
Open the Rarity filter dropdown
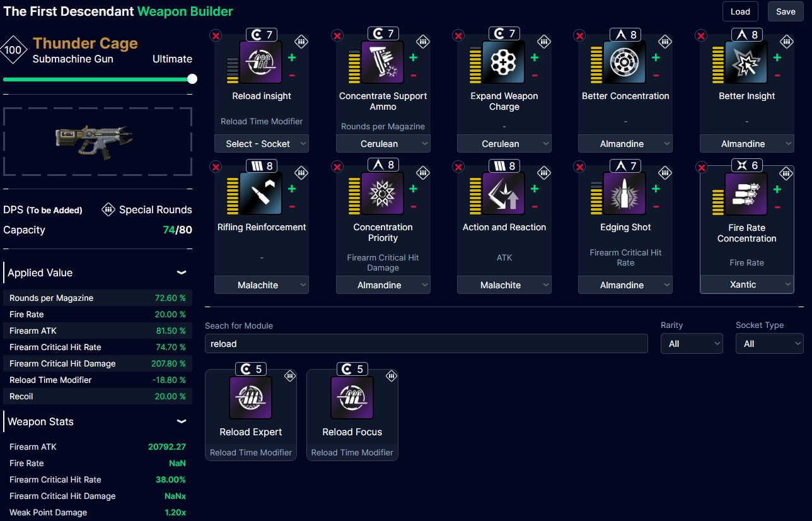[x=692, y=344]
